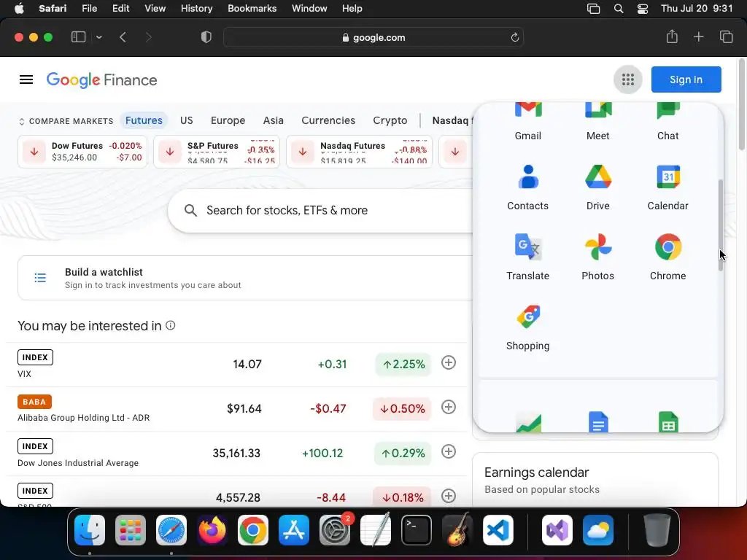The height and width of the screenshot is (560, 747).
Task: Select the Asia markets tab
Action: 274,120
